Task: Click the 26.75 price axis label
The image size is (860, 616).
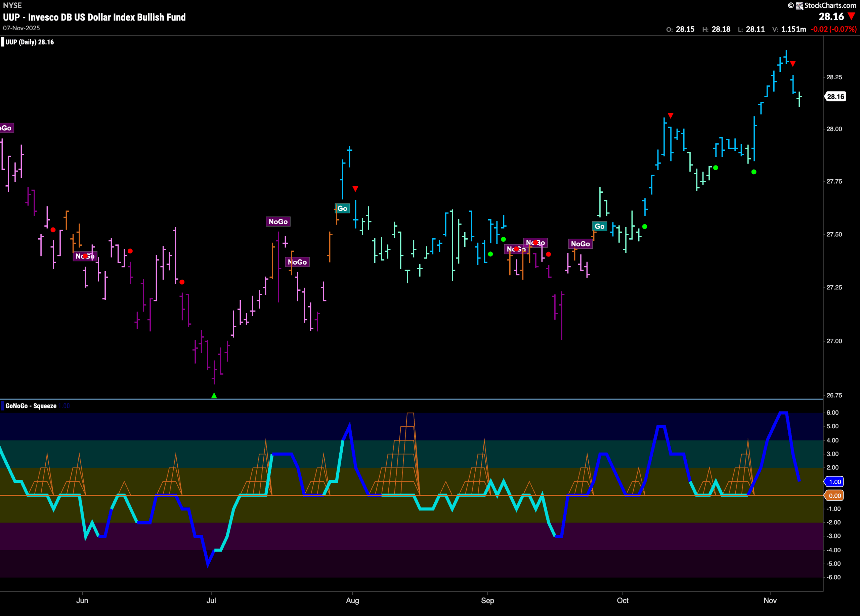Action: pos(834,395)
